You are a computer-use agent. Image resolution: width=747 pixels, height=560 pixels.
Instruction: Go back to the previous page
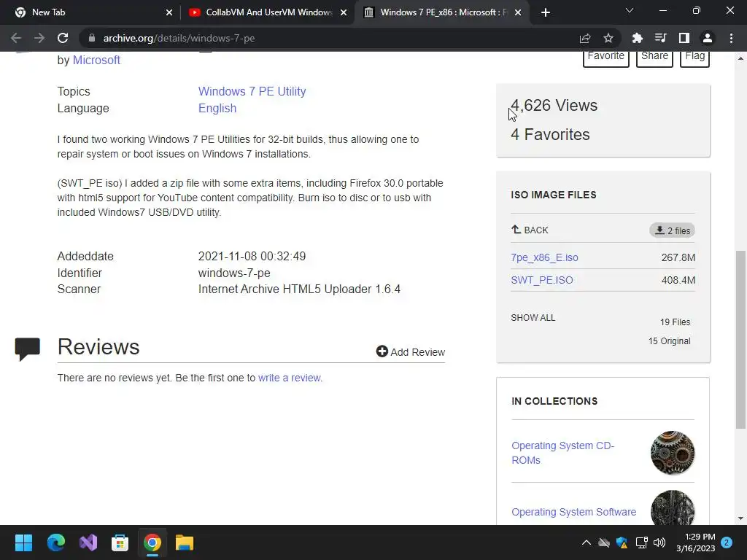tap(16, 38)
